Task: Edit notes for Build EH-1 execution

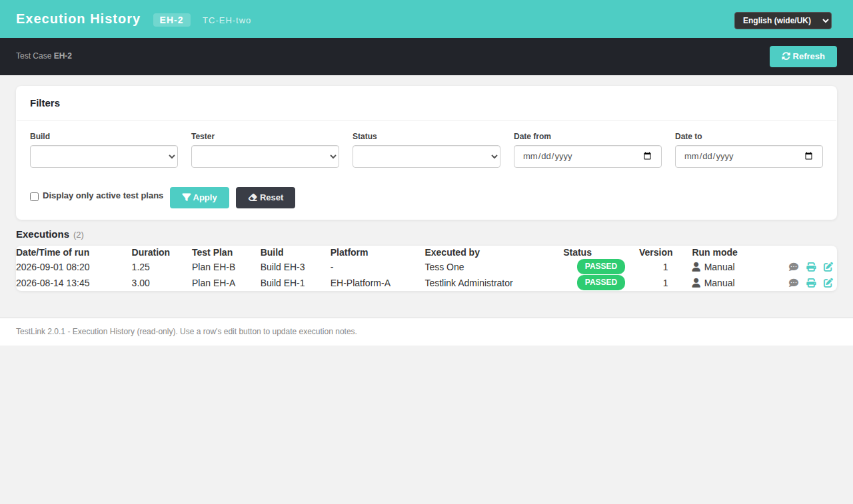Action: 828,283
